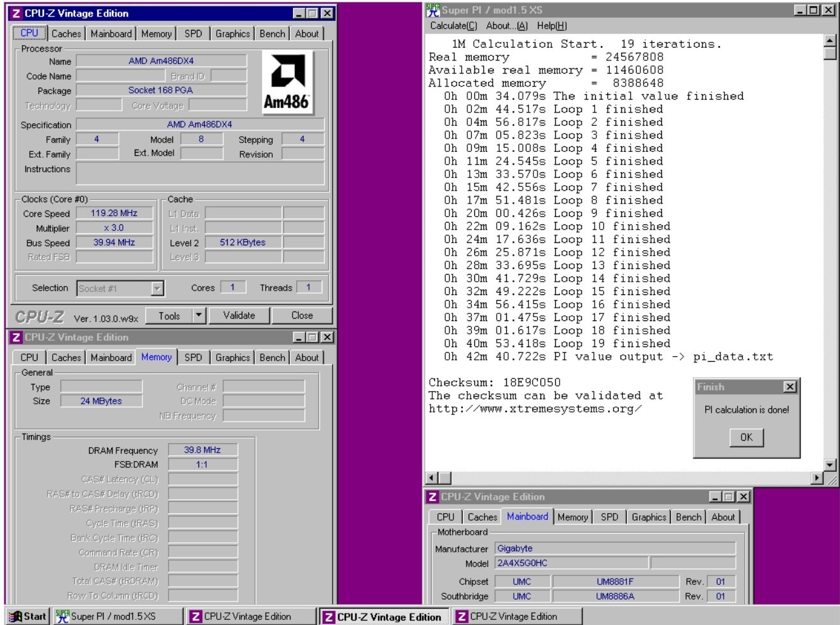This screenshot has height=625, width=840.
Task: Switch to Super PI taskbar button
Action: coord(118,616)
